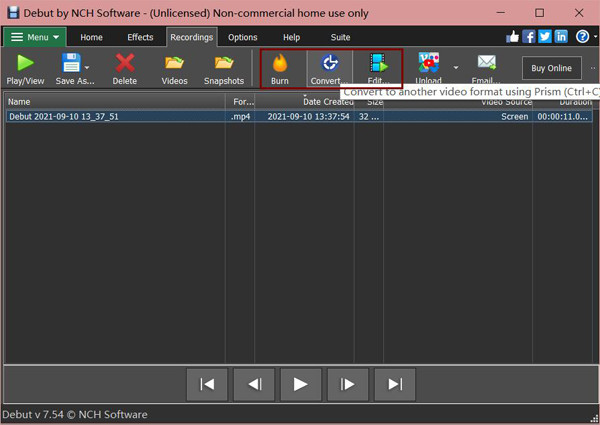The image size is (600, 425).
Task: Jump to start of recording button
Action: pyautogui.click(x=207, y=384)
